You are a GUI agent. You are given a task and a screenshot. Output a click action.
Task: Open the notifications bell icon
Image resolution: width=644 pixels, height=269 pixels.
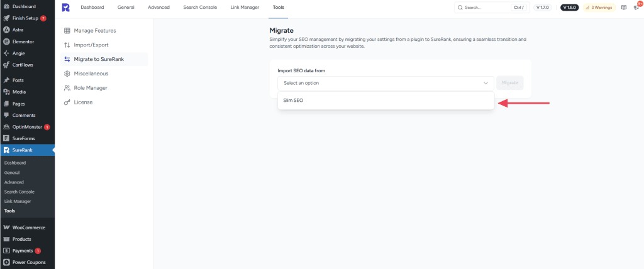[x=636, y=8]
